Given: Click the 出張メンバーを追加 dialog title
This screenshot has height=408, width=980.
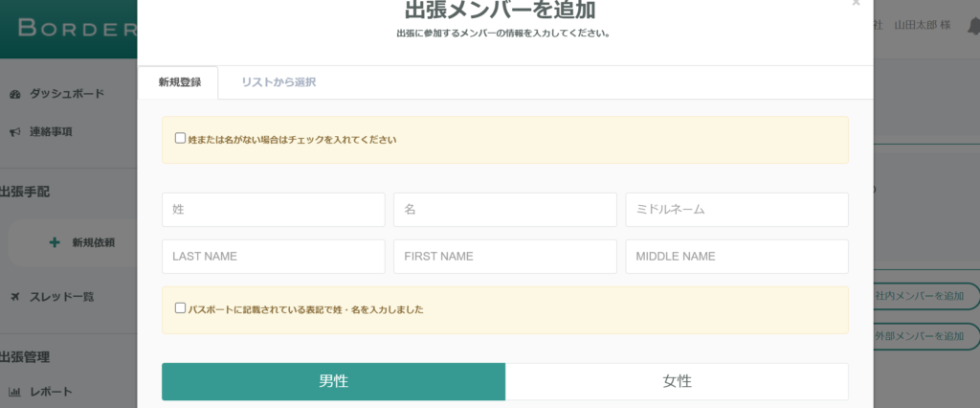Looking at the screenshot, I should click(x=500, y=10).
